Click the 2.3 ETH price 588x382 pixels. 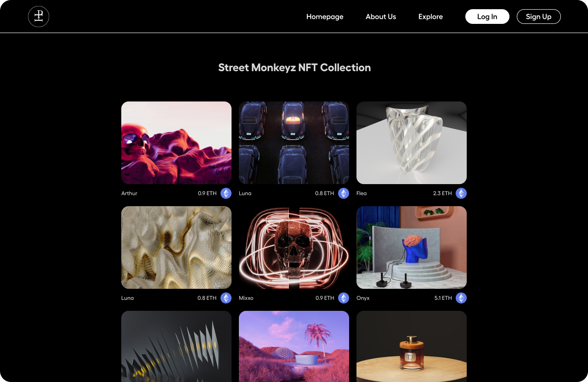point(442,193)
